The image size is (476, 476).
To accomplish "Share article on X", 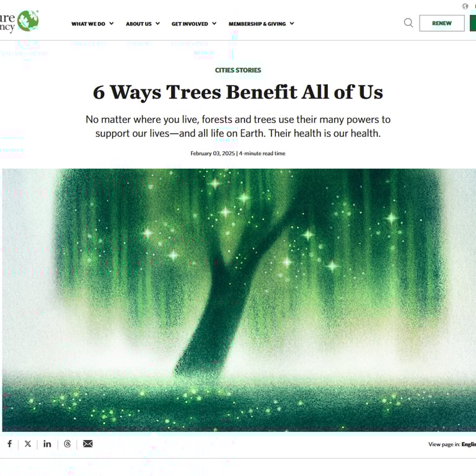I will click(28, 444).
